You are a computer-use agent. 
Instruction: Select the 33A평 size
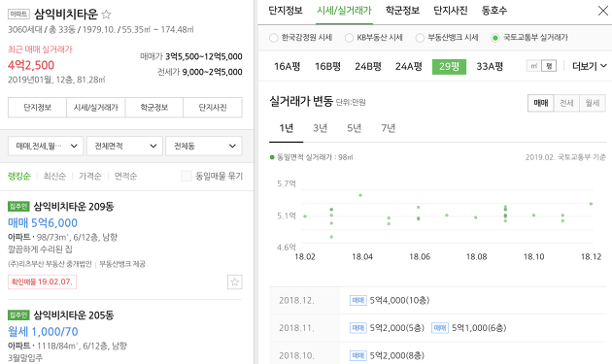[x=490, y=67]
